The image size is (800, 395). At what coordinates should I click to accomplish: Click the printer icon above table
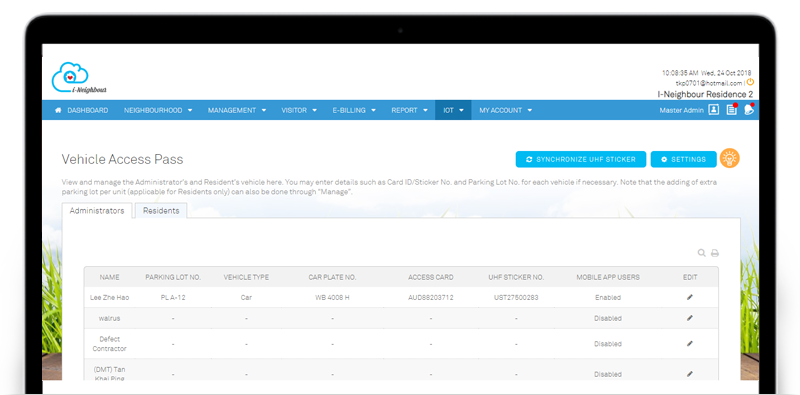coord(715,253)
